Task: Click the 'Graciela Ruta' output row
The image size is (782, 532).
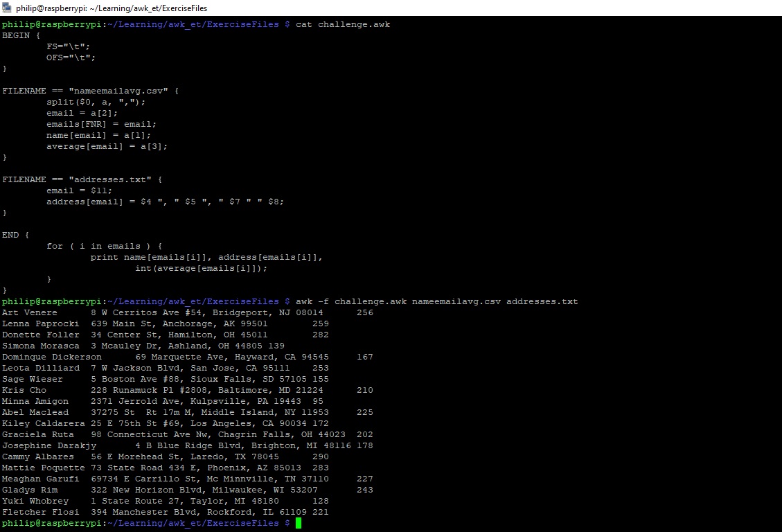Action: pyautogui.click(x=188, y=434)
